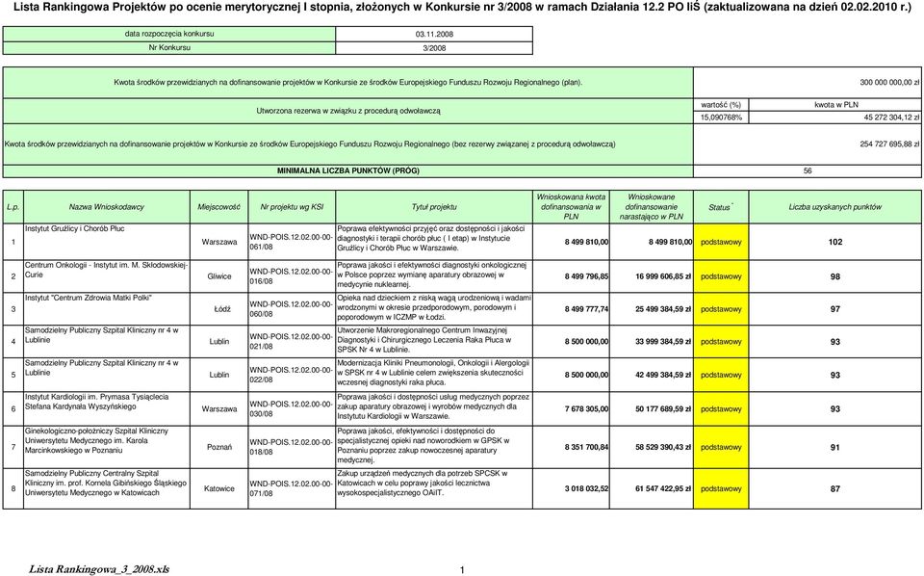Click 'MINIMALNA LICZBA PUNKTÓW (PRÓG)' cell
The width and height of the screenshot is (924, 576).
pos(347,171)
